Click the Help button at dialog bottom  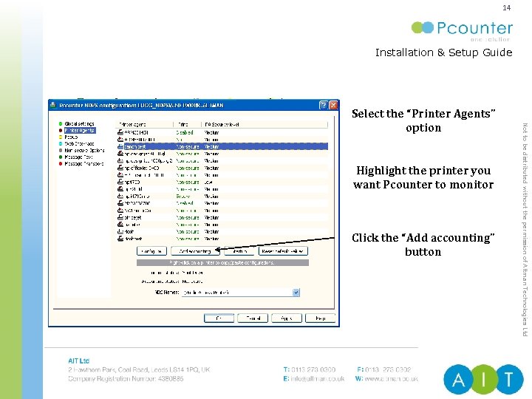click(320, 318)
